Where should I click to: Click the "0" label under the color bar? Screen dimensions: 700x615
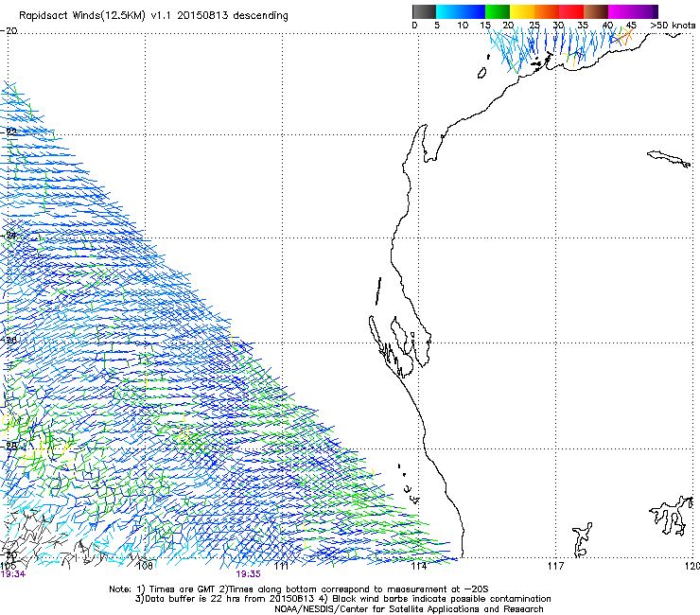tap(414, 26)
